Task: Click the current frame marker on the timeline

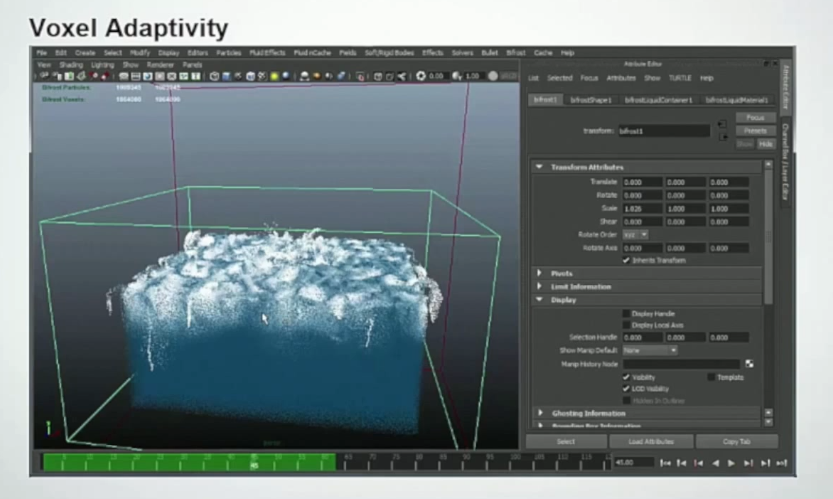Action: point(256,462)
